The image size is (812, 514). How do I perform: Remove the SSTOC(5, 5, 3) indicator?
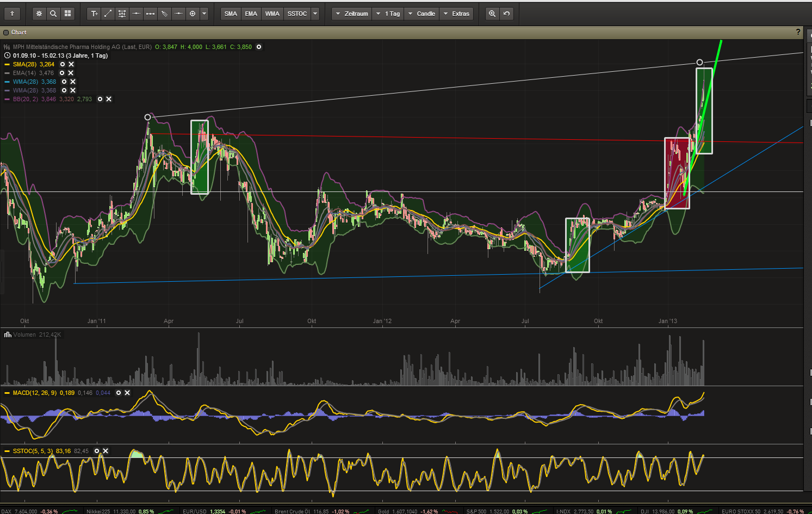tap(106, 451)
